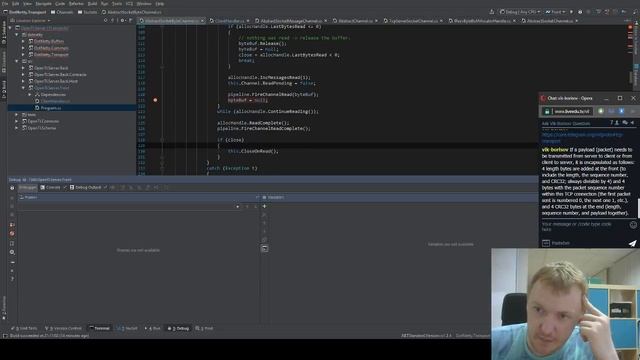Open the Debug | Any CPU configuration dropdown

(520, 12)
